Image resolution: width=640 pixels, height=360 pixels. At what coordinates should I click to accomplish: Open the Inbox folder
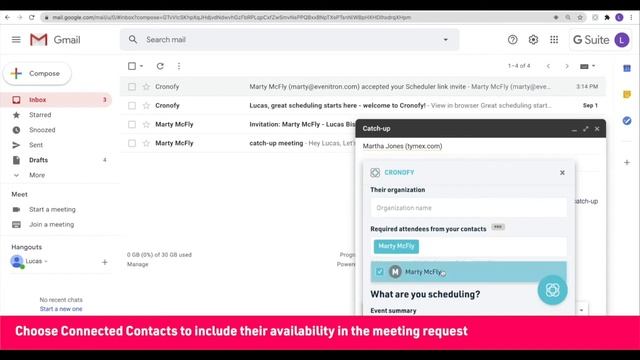(x=56, y=100)
